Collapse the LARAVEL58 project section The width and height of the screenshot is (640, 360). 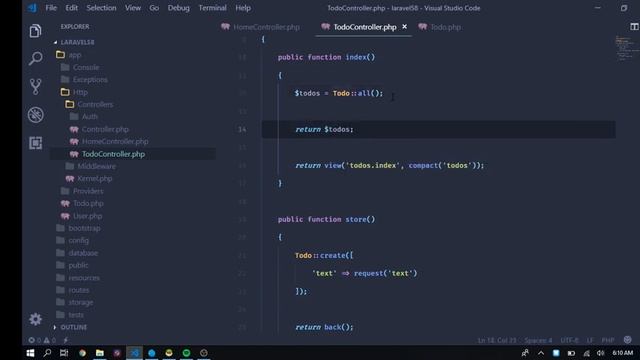click(x=77, y=42)
